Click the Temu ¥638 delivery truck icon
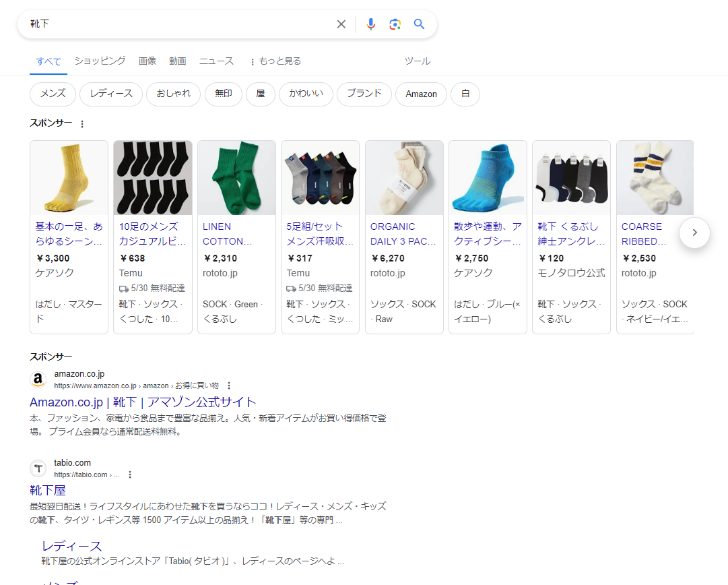The width and height of the screenshot is (728, 585). pyautogui.click(x=123, y=288)
